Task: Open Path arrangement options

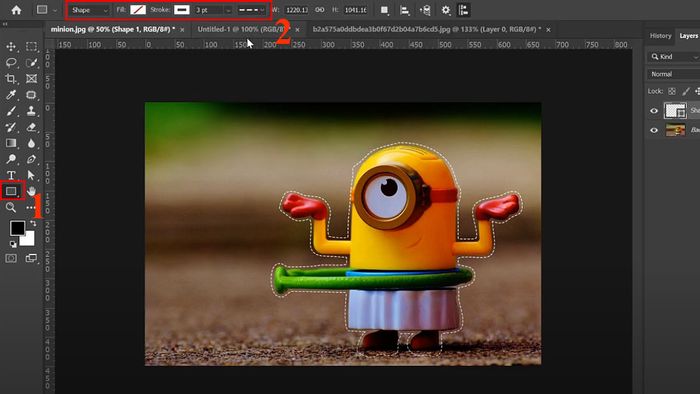Action: (x=425, y=10)
